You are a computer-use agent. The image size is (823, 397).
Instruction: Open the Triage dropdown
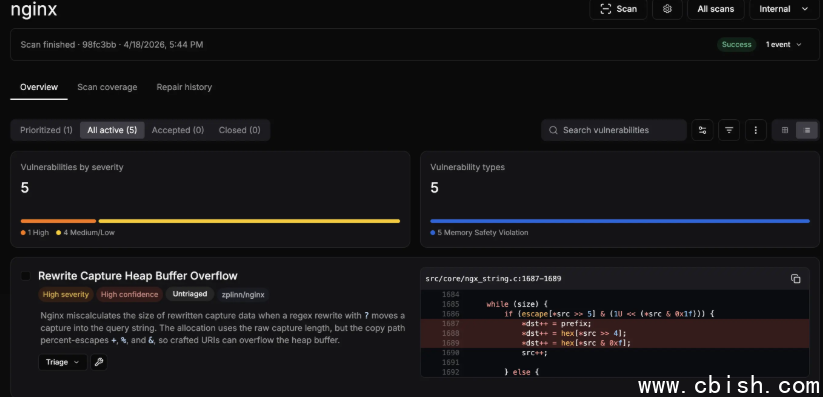click(62, 362)
